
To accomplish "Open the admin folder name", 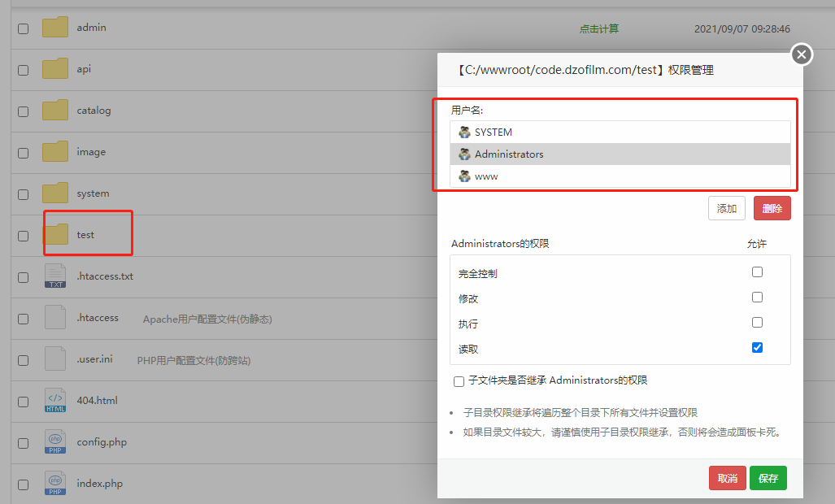I will [91, 27].
